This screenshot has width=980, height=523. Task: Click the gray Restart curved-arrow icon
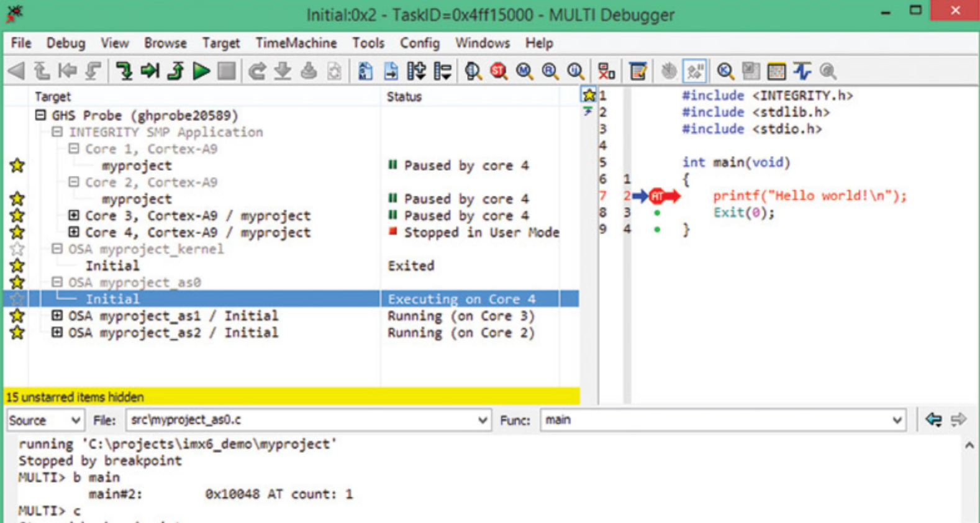(x=256, y=71)
